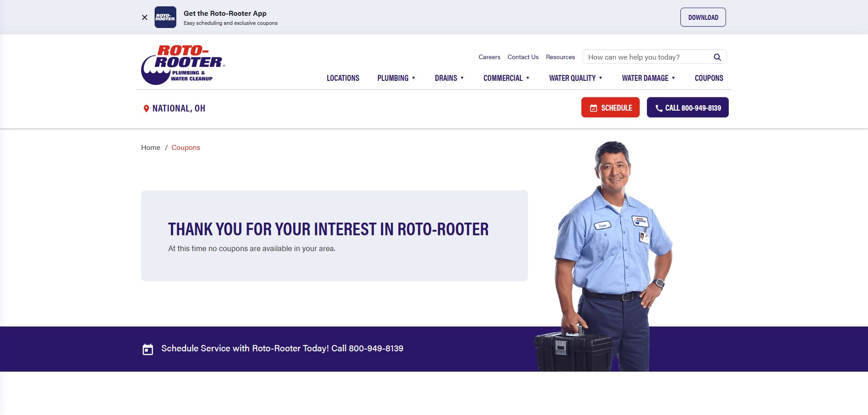Open the Roto-Rooter logo homepage link

pyautogui.click(x=183, y=65)
